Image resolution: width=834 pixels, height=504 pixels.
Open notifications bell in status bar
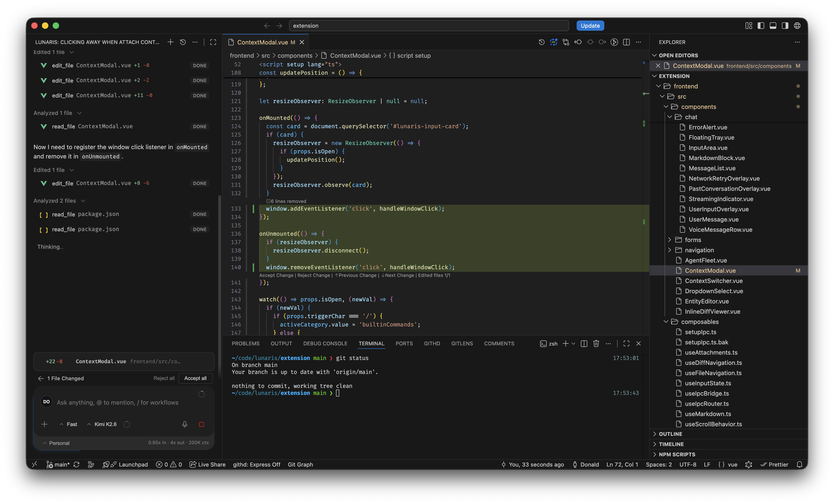pyautogui.click(x=800, y=464)
